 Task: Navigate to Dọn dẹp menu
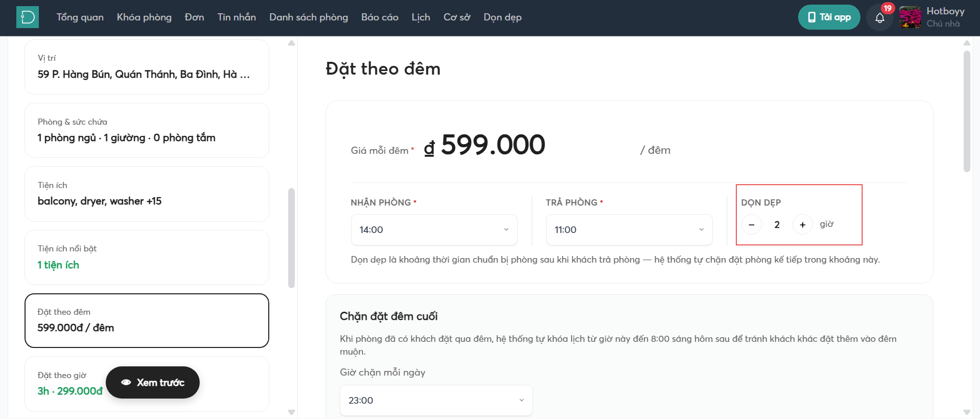(x=503, y=17)
